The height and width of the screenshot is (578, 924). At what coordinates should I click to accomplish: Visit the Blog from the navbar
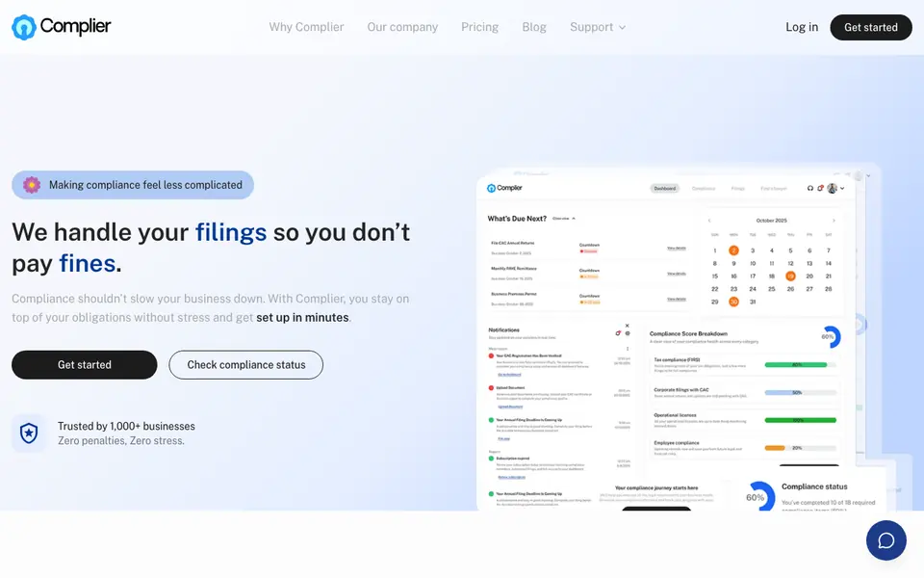point(534,27)
